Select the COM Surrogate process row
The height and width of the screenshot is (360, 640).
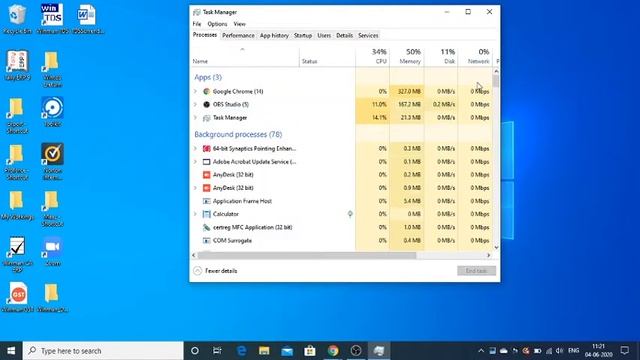342,240
